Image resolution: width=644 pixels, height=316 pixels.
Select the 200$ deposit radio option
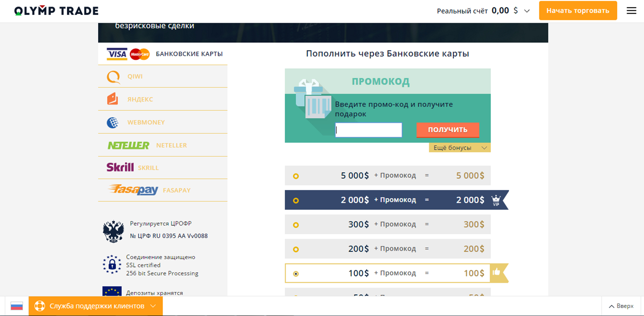coord(296,249)
